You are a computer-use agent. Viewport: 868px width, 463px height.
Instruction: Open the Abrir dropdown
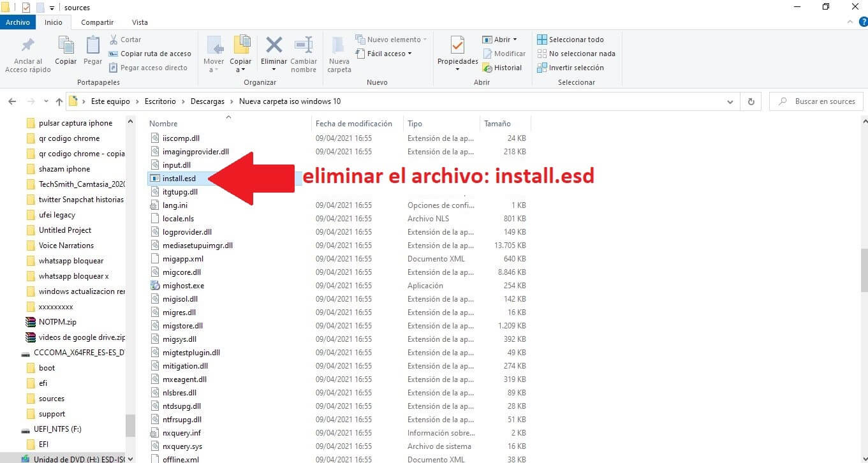[500, 40]
